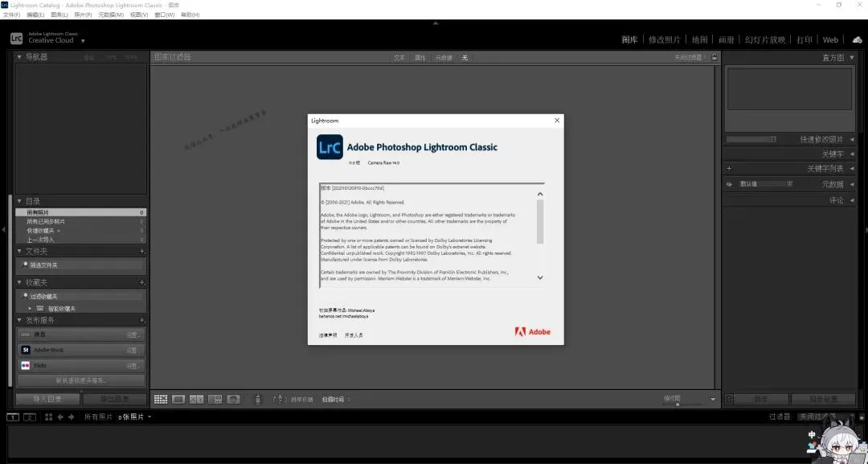
Task: Collapse the Collections panel
Action: [x=19, y=282]
